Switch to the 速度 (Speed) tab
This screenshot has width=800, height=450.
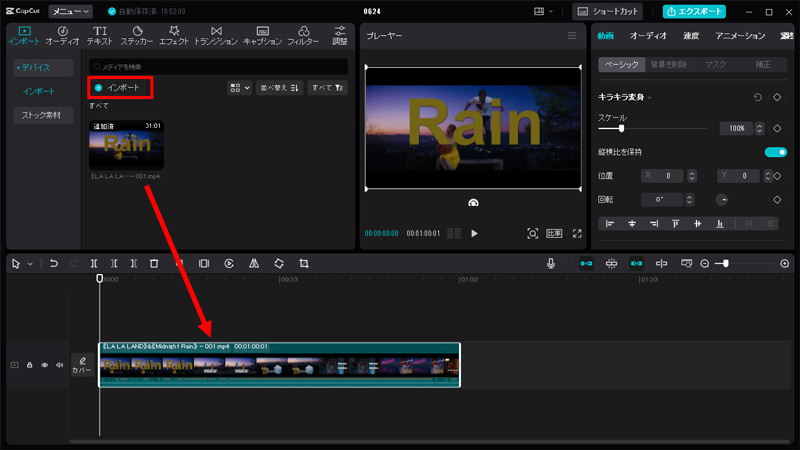[x=690, y=36]
